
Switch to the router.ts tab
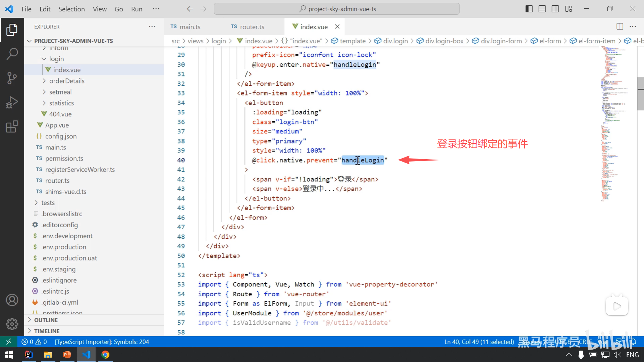click(252, 27)
